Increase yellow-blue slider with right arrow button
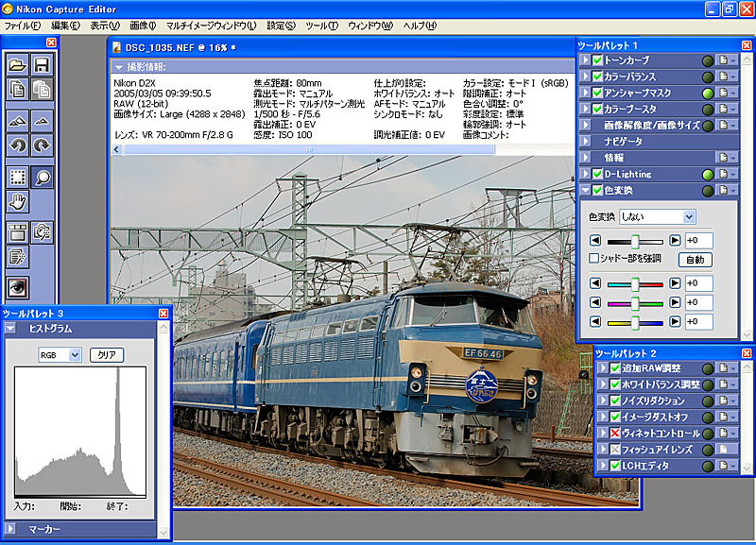The width and height of the screenshot is (756, 545). coord(675,321)
